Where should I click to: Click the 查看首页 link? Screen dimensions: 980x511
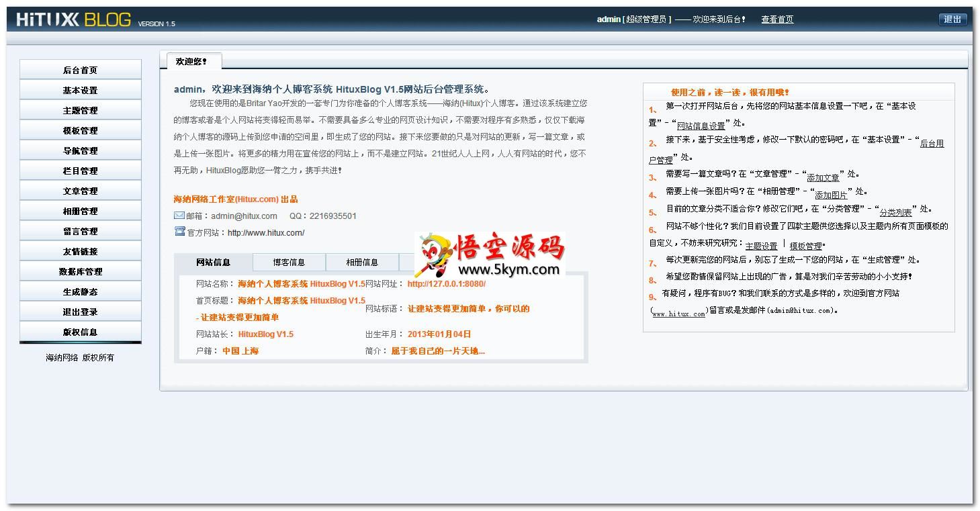[x=777, y=19]
